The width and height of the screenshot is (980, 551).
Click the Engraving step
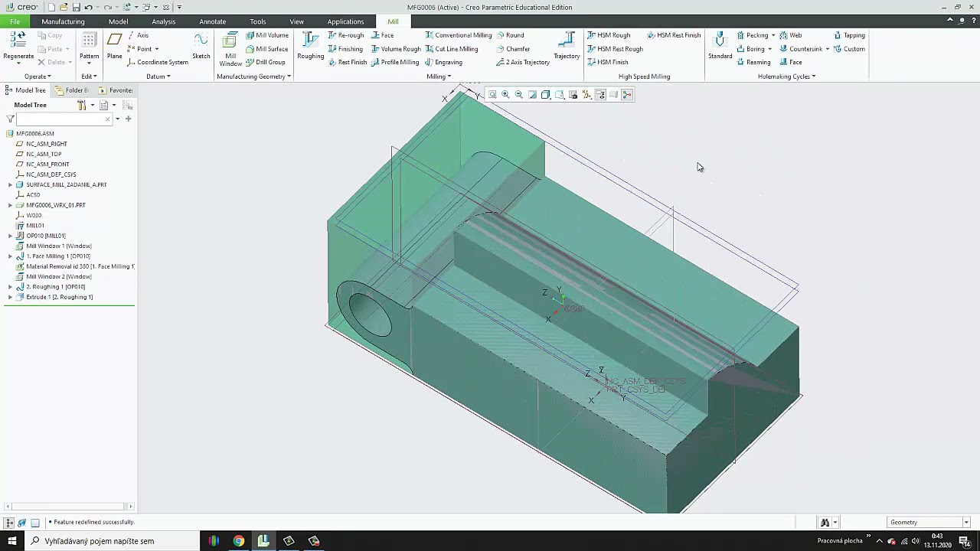(444, 62)
